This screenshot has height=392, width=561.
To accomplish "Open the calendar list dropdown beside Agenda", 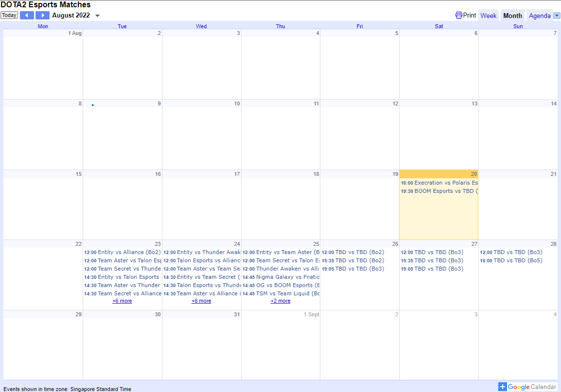I will pyautogui.click(x=556, y=16).
